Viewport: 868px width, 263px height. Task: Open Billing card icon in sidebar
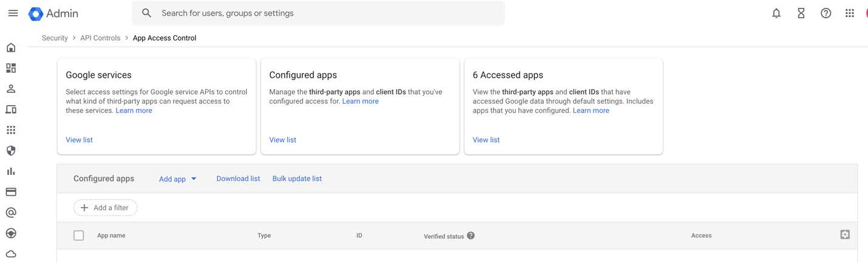[x=11, y=192]
